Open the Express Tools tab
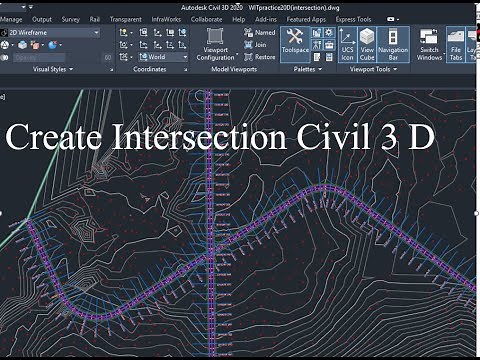The image size is (480, 360). (353, 19)
